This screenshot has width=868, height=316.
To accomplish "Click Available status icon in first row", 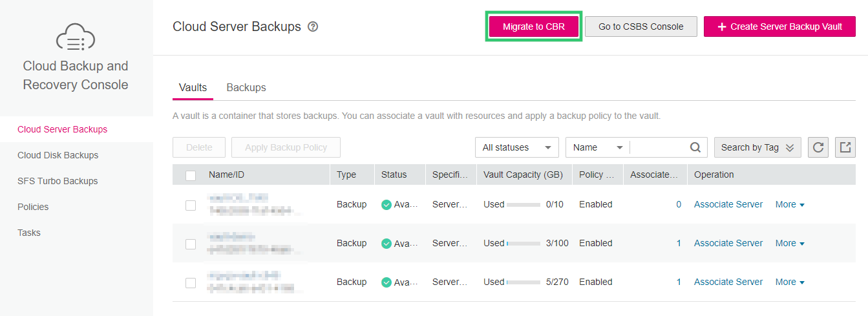I will [x=386, y=205].
